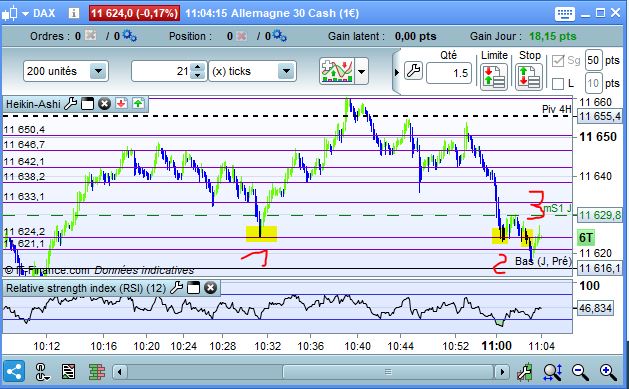The width and height of the screenshot is (629, 389).
Task: Open the Position settings gear icon
Action: click(x=279, y=36)
